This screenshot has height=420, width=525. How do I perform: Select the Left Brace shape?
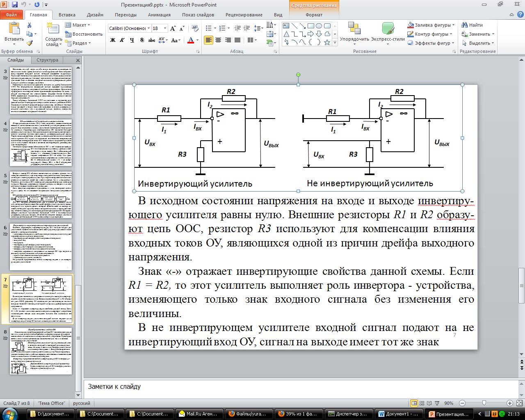pyautogui.click(x=311, y=42)
